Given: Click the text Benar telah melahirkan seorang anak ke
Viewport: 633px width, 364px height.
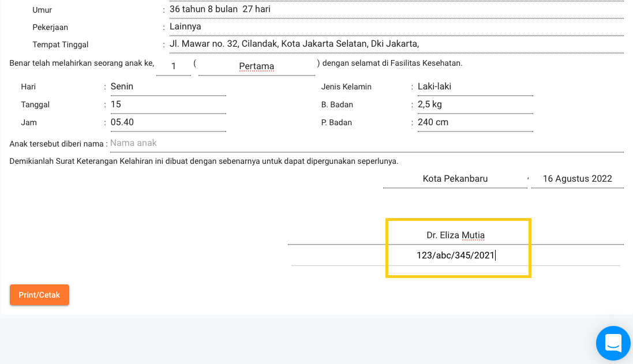Looking at the screenshot, I should (x=82, y=63).
